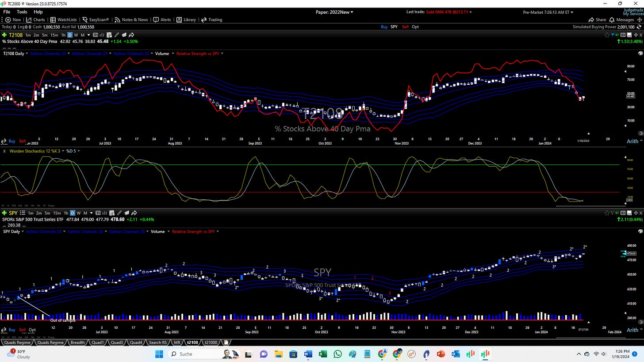This screenshot has width=644, height=362.
Task: Open the My Services link
Action: pos(633,14)
